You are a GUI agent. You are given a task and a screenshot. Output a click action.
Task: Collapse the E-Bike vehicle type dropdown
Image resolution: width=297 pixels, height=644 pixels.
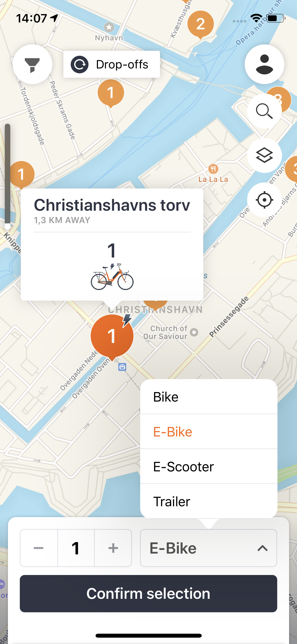pos(208,548)
